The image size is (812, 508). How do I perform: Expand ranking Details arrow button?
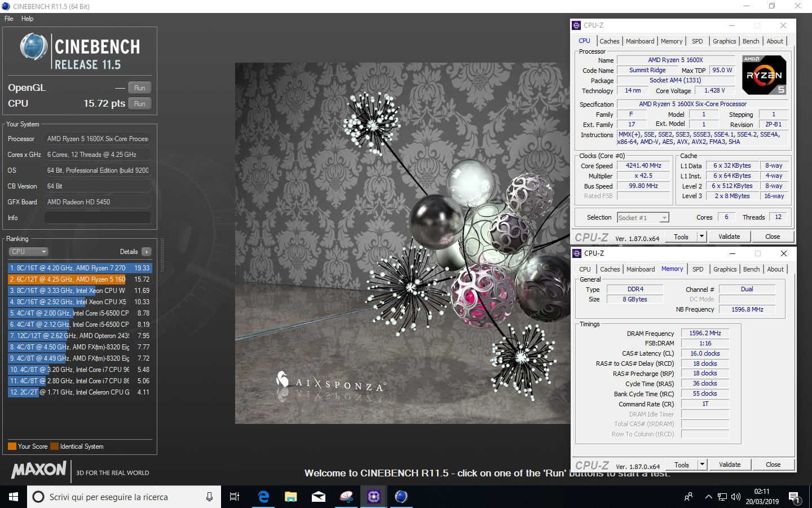[147, 252]
